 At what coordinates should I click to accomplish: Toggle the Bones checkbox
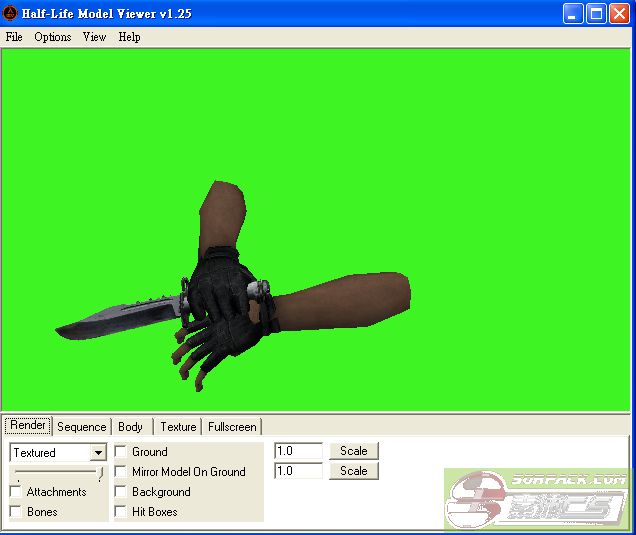[16, 512]
